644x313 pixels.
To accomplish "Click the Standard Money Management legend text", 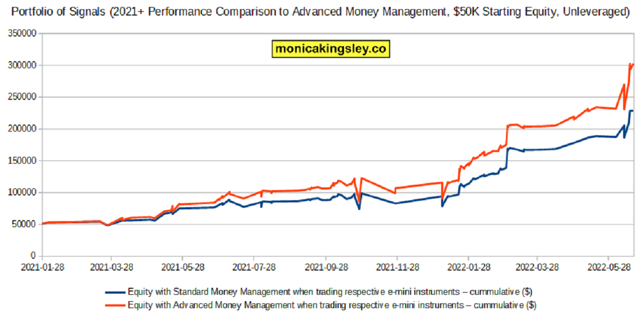I will [x=330, y=292].
